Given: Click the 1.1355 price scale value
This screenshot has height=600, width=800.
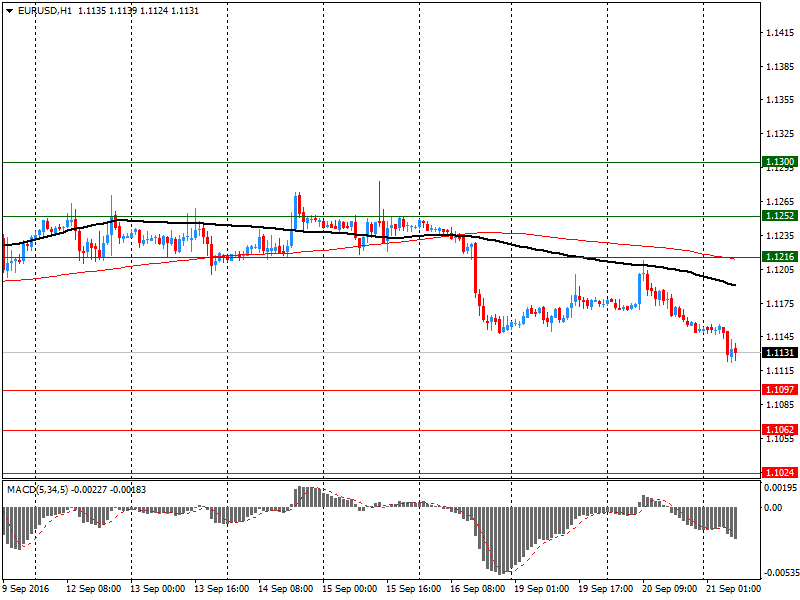Looking at the screenshot, I should tap(780, 100).
